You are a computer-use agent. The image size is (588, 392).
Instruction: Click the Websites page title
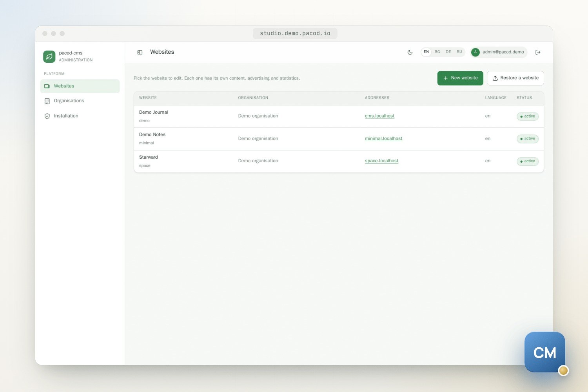pyautogui.click(x=162, y=52)
